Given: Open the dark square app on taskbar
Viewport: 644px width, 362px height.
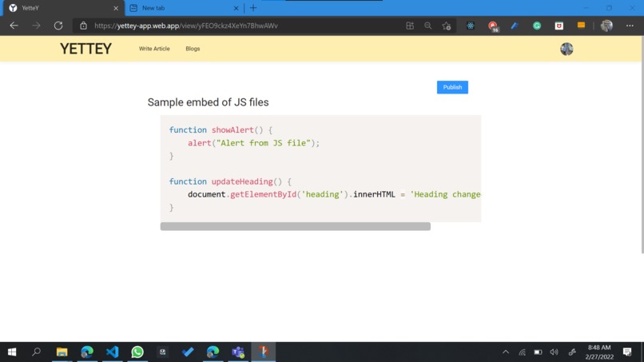Looking at the screenshot, I should pyautogui.click(x=163, y=352).
